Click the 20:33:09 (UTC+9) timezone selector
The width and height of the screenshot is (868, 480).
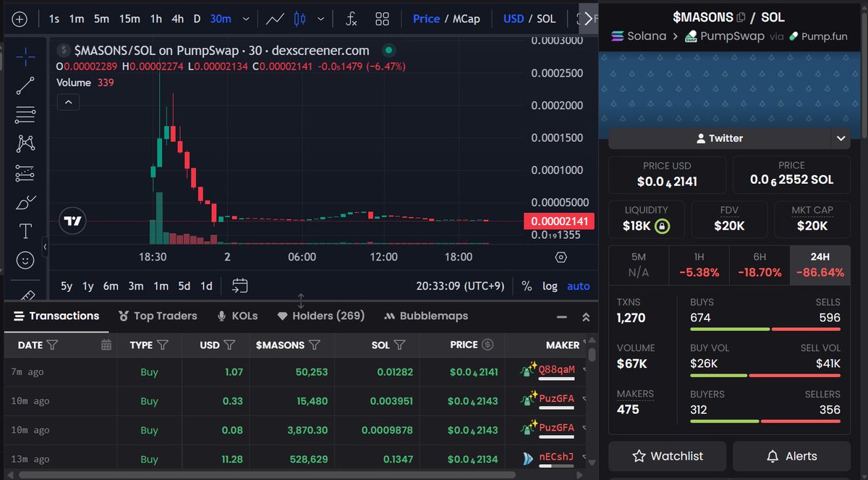tap(460, 286)
